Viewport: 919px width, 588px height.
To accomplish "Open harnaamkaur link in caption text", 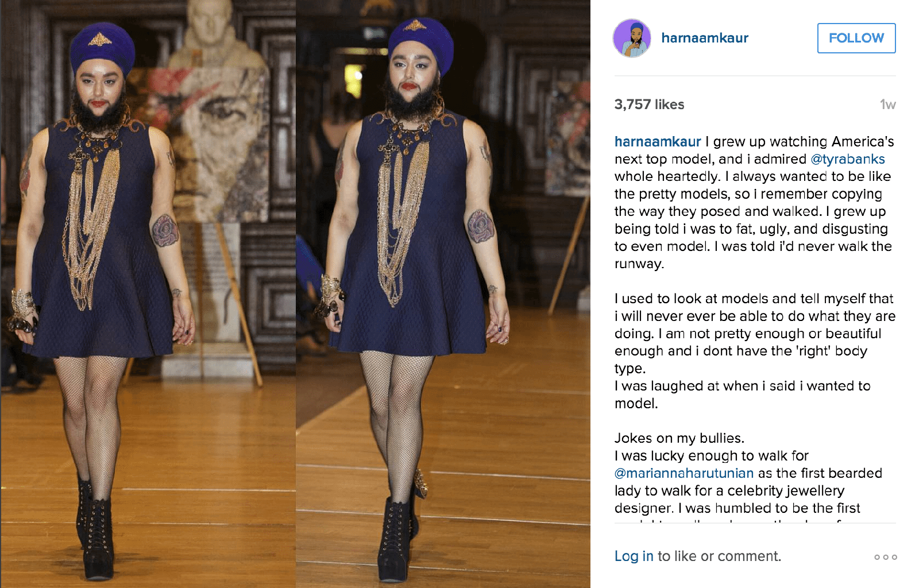I will point(658,142).
